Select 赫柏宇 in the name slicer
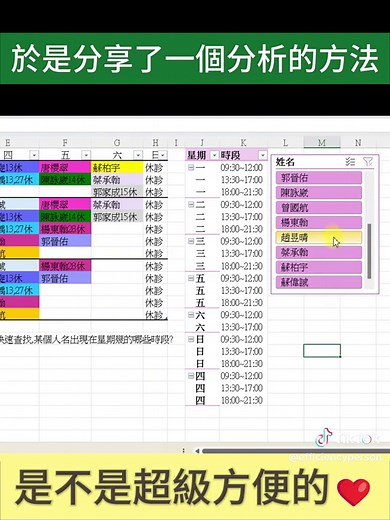 click(319, 267)
